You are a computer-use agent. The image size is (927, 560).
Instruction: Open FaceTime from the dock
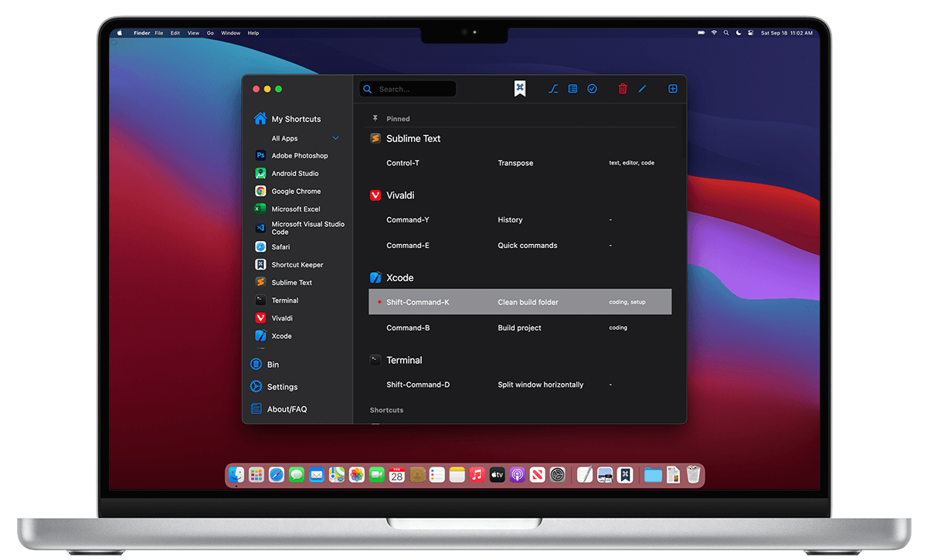click(377, 475)
